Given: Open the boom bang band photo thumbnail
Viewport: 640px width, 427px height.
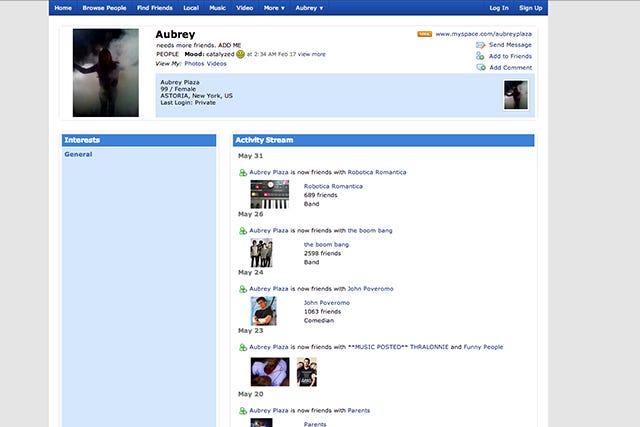Looking at the screenshot, I should (261, 253).
